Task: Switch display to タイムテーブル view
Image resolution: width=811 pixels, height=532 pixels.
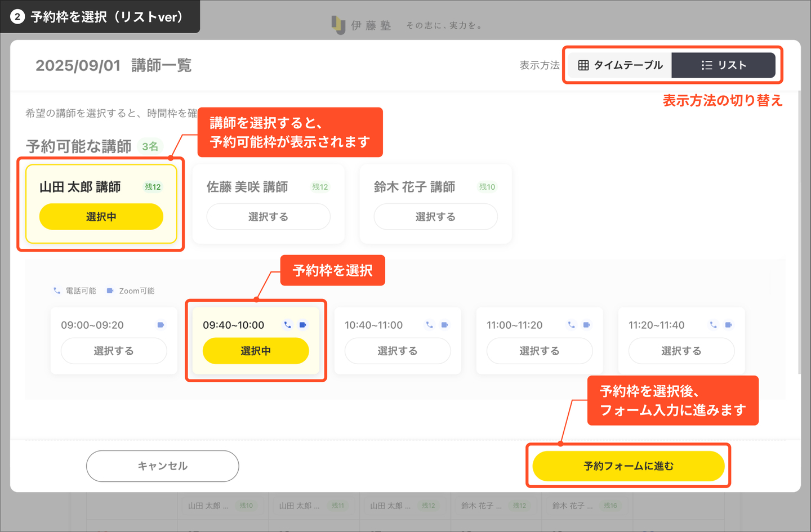Action: pos(620,65)
